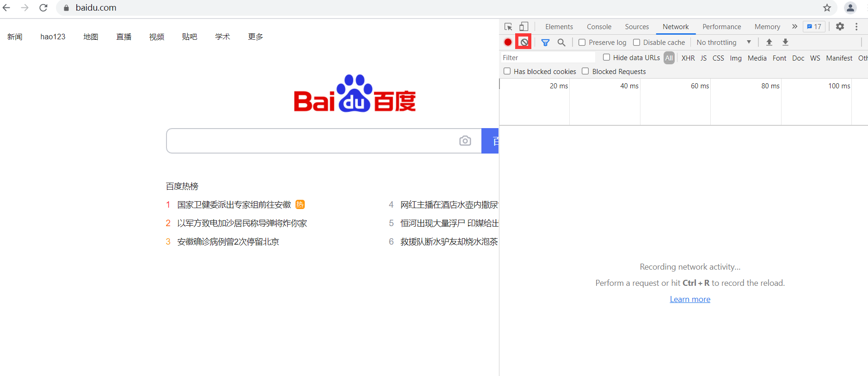Click the blue Baidu search button

(x=490, y=141)
